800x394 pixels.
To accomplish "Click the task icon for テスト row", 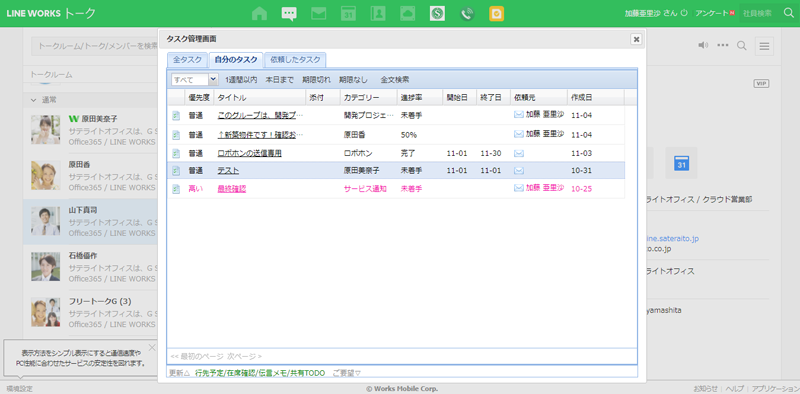I will tap(176, 170).
